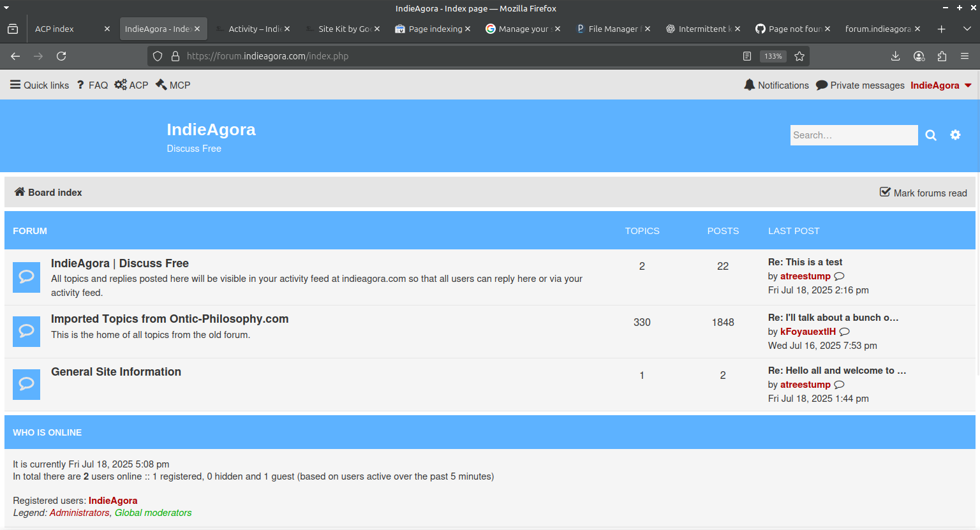Viewport: 980px width, 530px height.
Task: Open Firefox application hamburger menu
Action: point(965,56)
